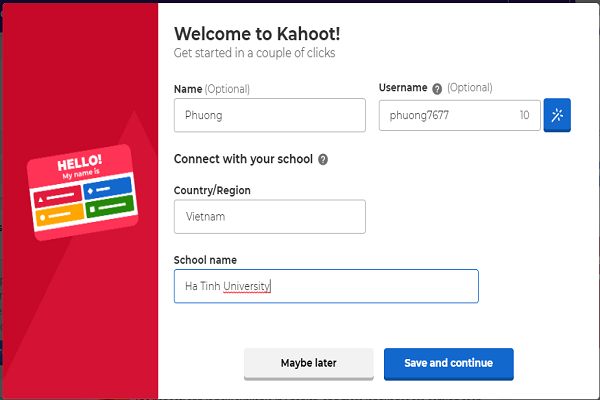Viewport: 600px width, 400px height.
Task: Open the help icon beside Connect with your school
Action: point(323,159)
